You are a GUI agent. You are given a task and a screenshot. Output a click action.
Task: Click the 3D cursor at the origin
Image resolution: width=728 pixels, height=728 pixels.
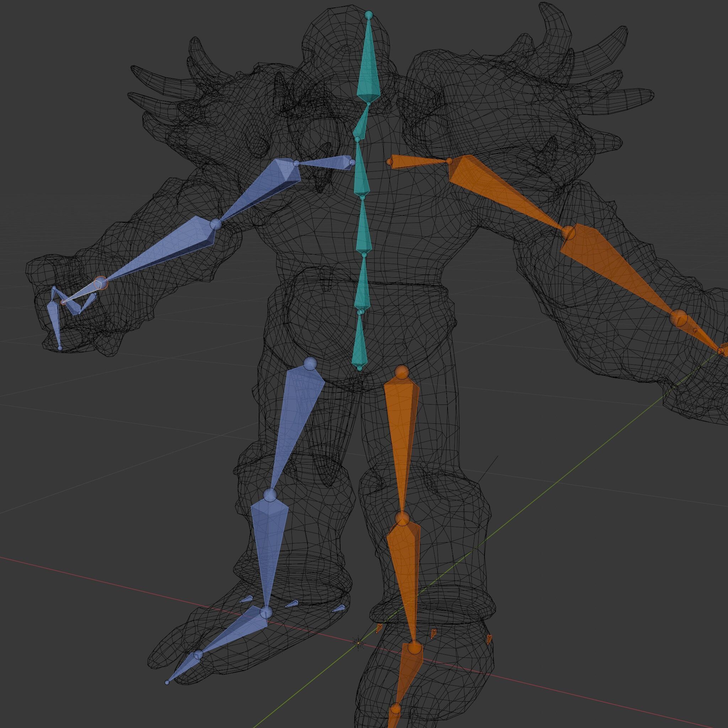[x=358, y=642]
